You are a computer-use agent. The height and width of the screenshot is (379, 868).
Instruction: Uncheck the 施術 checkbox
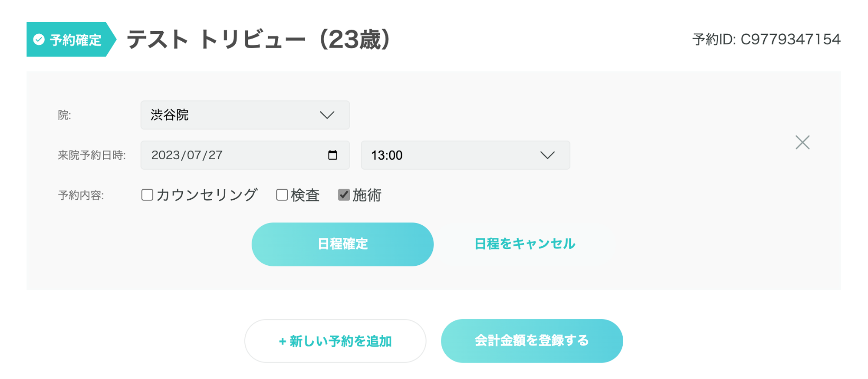pyautogui.click(x=344, y=195)
